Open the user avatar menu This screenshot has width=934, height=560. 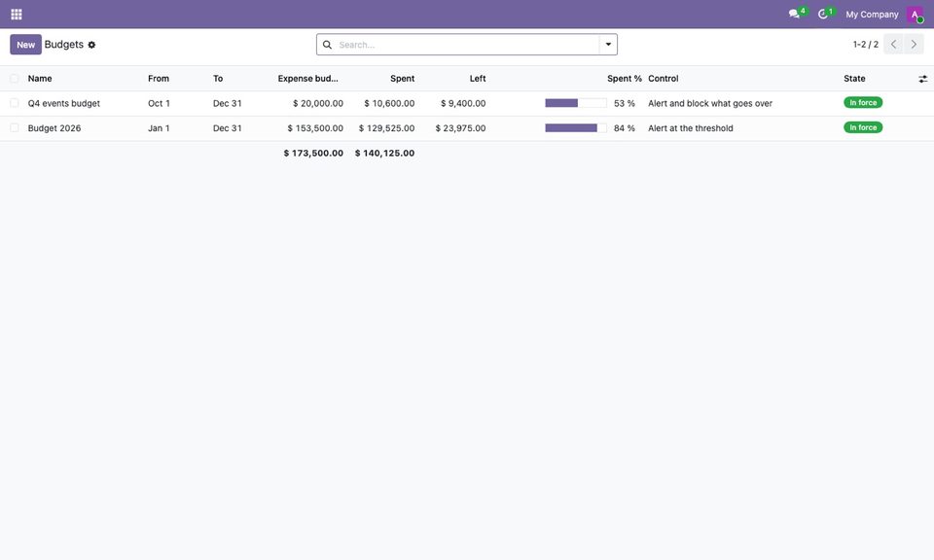[915, 15]
